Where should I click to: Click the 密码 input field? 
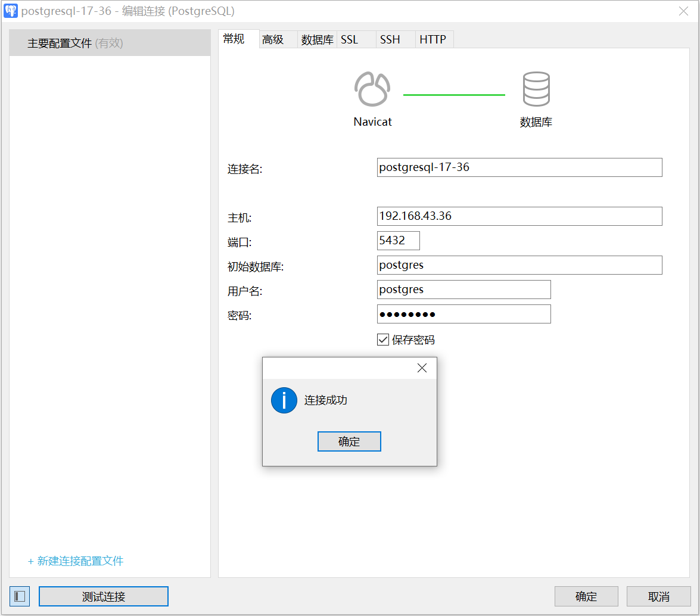[x=464, y=314]
